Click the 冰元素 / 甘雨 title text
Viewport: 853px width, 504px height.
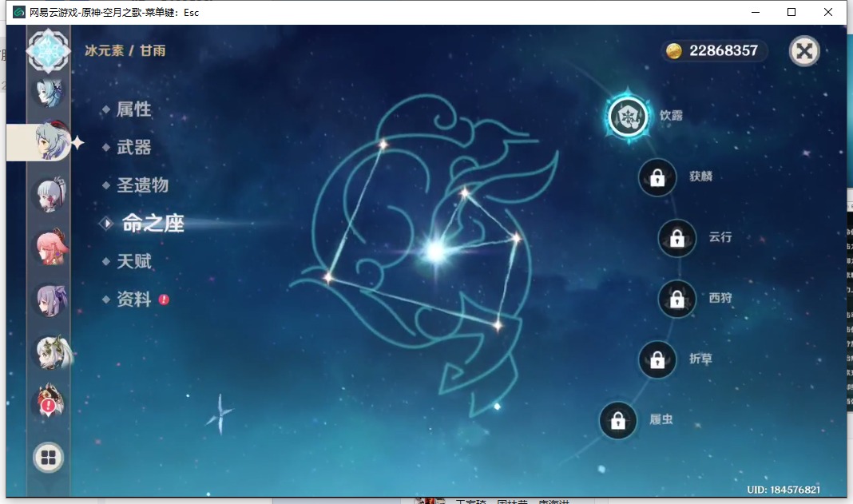(125, 50)
